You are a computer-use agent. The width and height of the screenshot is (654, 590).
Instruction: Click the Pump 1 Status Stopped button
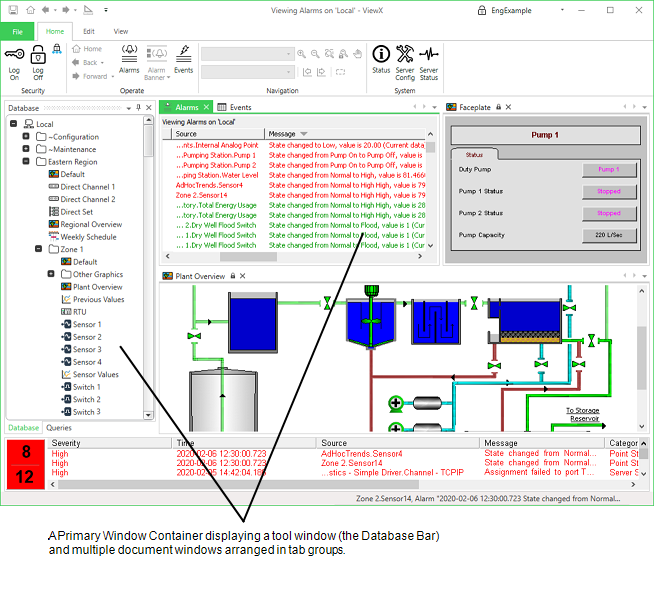point(609,191)
